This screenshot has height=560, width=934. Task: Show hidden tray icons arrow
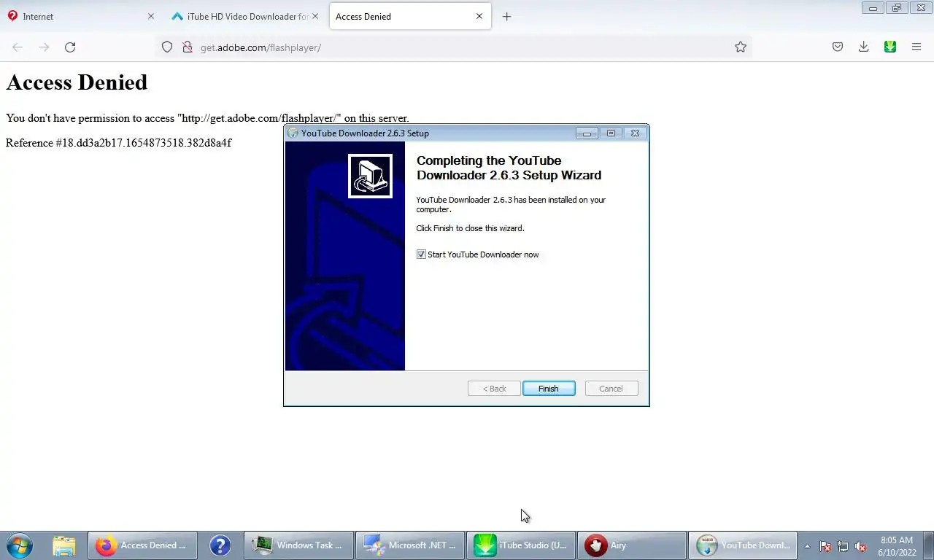(807, 546)
